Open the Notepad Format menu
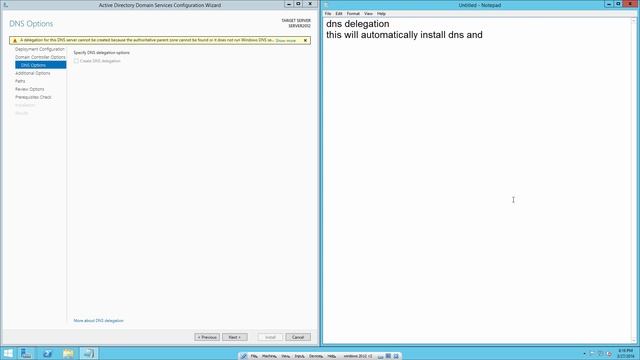Viewport: 640px width, 360px height. (353, 13)
